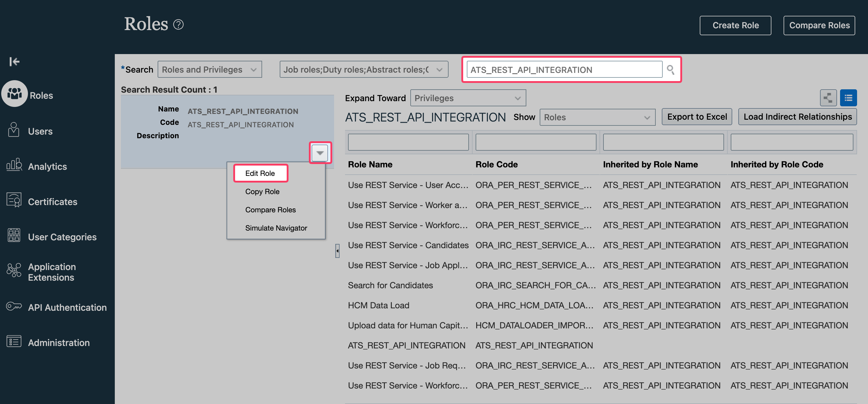Open the role category filter dropdown

click(x=364, y=70)
